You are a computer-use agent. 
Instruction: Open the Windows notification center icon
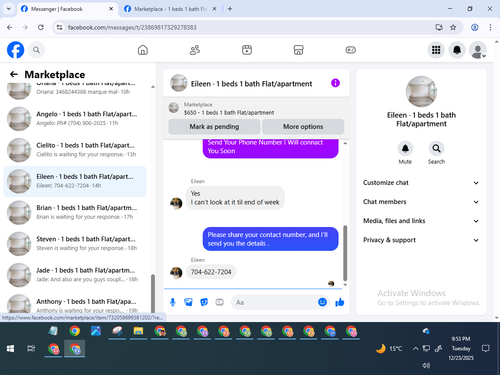486,349
